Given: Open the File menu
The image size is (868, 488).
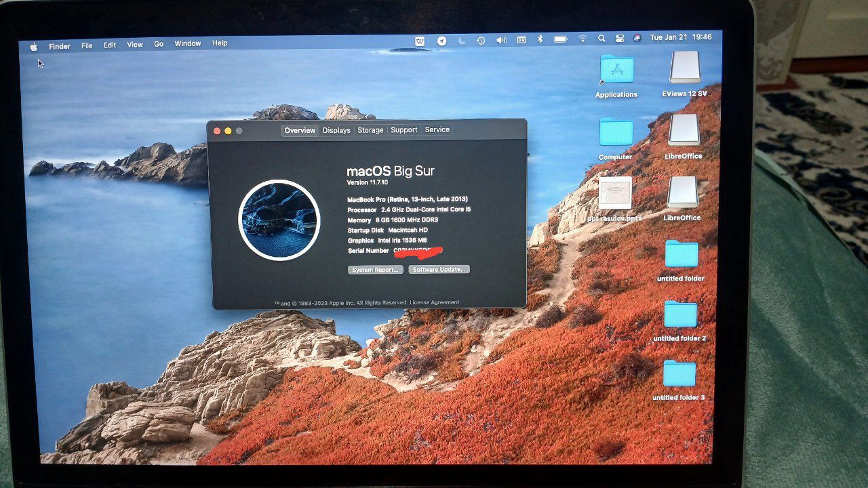Looking at the screenshot, I should pos(87,45).
